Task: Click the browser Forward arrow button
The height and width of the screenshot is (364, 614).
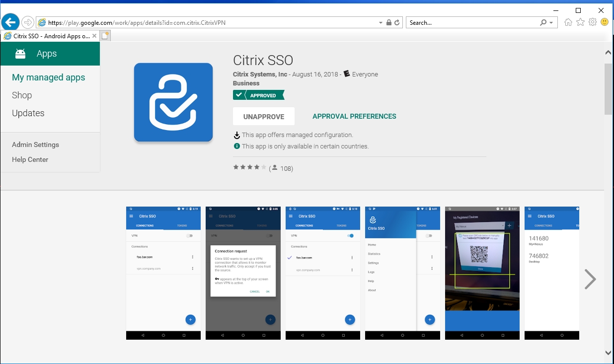Action: (x=28, y=22)
